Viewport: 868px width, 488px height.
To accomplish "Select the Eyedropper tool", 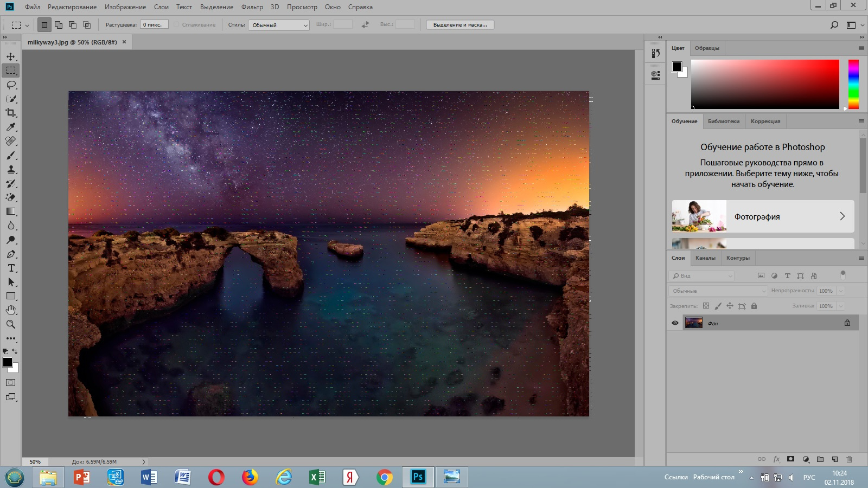I will (11, 127).
